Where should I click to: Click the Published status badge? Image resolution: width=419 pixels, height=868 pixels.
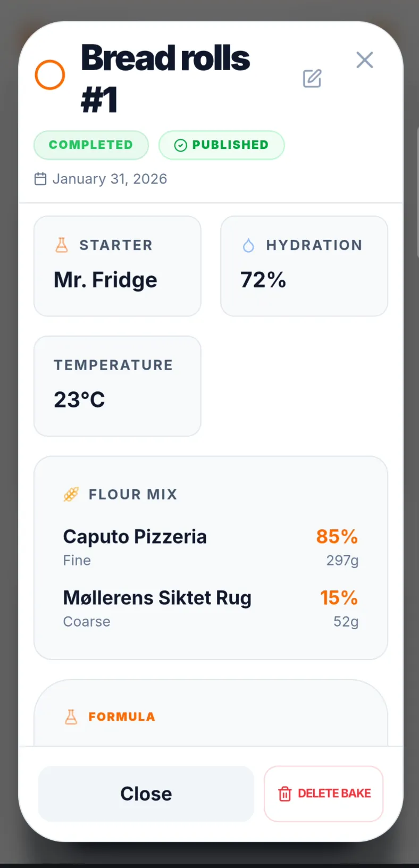point(222,145)
